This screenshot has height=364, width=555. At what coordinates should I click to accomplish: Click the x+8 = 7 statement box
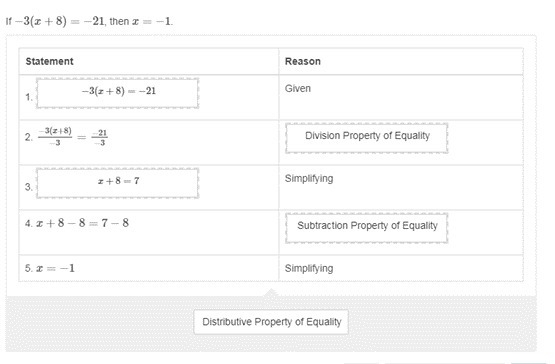click(118, 183)
